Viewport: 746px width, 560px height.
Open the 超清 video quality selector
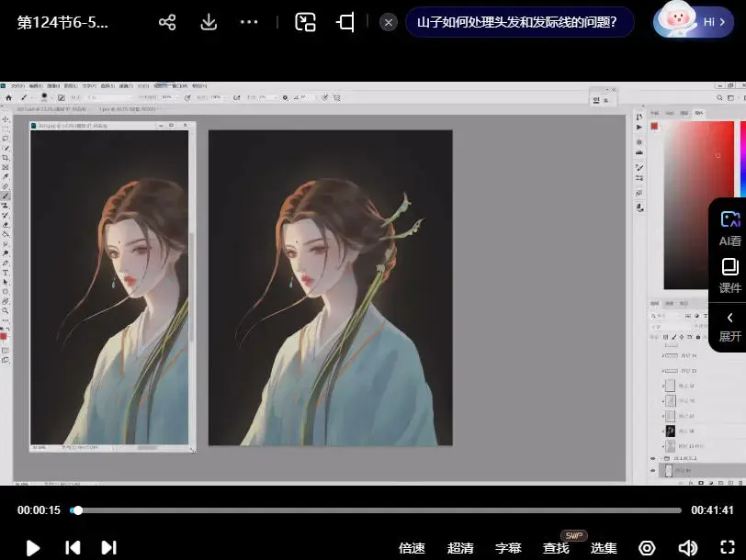(459, 547)
